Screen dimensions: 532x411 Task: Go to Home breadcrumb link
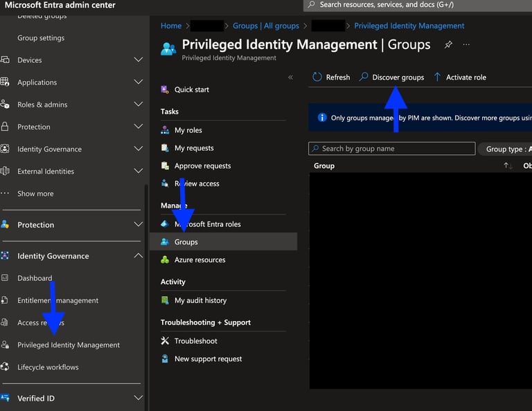[x=171, y=26]
